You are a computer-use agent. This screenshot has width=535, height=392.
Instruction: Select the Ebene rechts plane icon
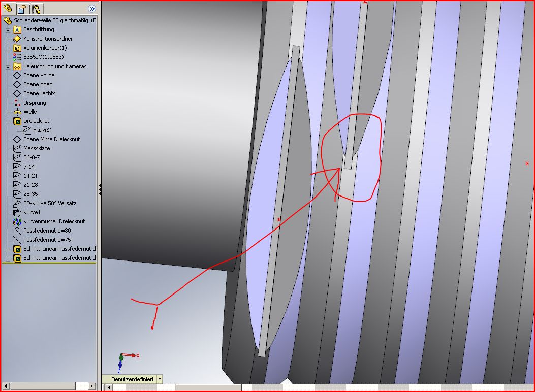(17, 93)
